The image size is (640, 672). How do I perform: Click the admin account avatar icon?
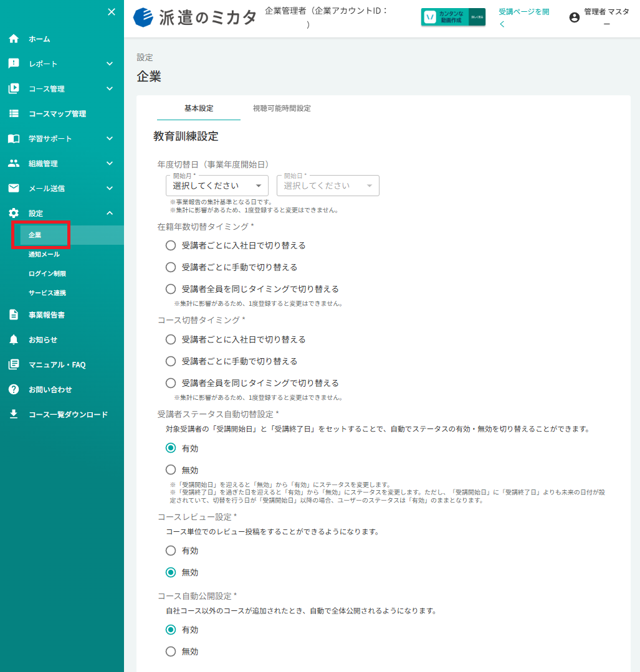point(575,17)
